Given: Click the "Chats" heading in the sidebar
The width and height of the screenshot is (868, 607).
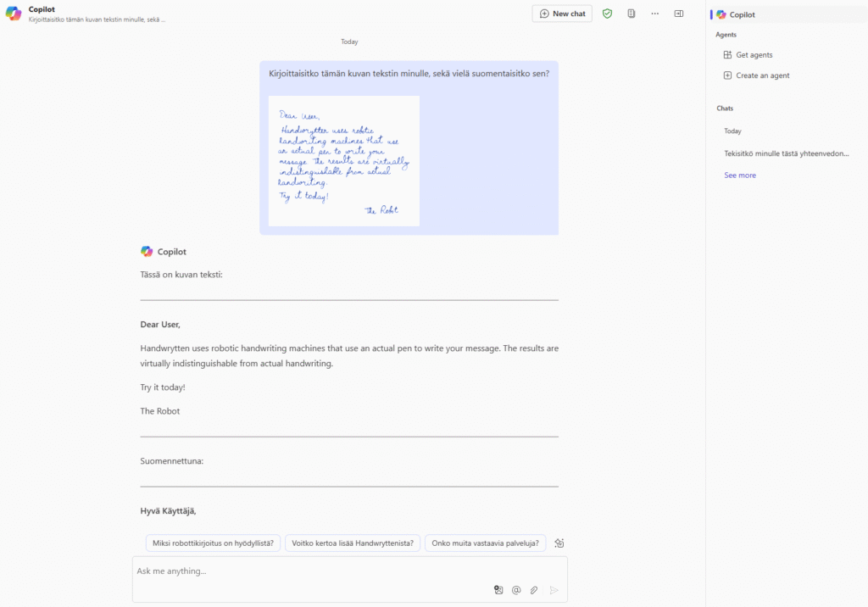Looking at the screenshot, I should [x=725, y=109].
